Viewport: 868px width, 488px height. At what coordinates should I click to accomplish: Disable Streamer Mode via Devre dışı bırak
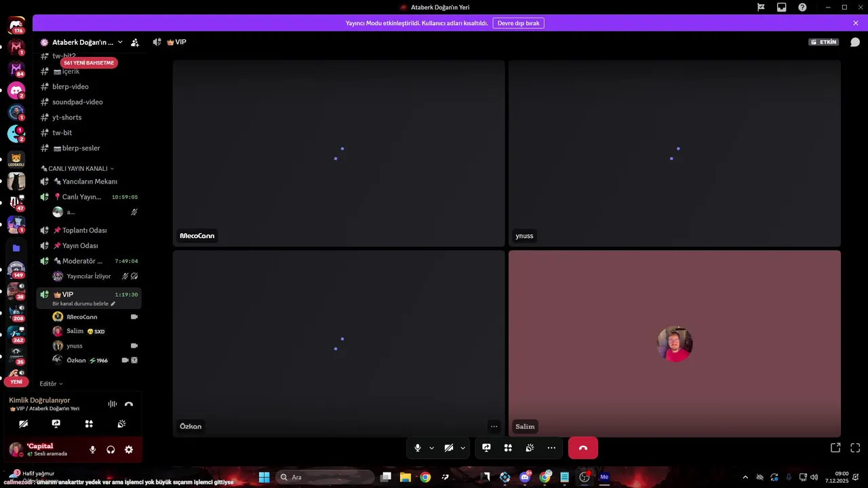point(518,23)
